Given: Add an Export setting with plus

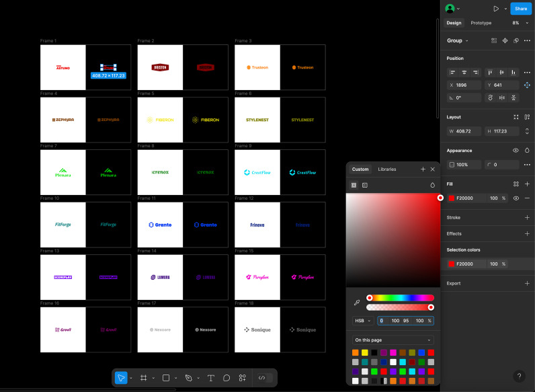Looking at the screenshot, I should [527, 284].
